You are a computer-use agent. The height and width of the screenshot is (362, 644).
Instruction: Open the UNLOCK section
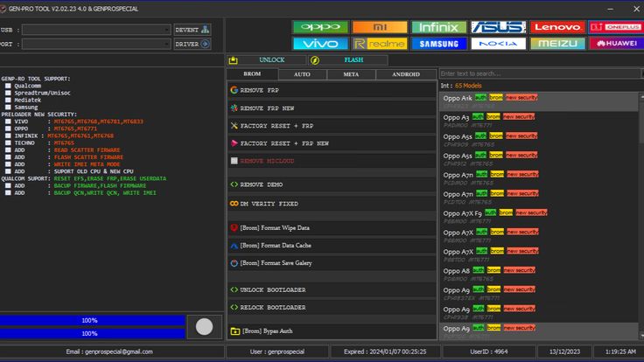click(267, 60)
